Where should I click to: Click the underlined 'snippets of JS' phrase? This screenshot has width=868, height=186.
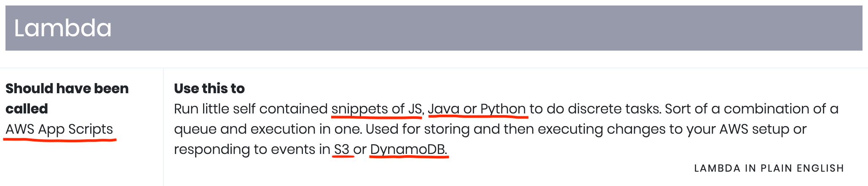(x=376, y=109)
